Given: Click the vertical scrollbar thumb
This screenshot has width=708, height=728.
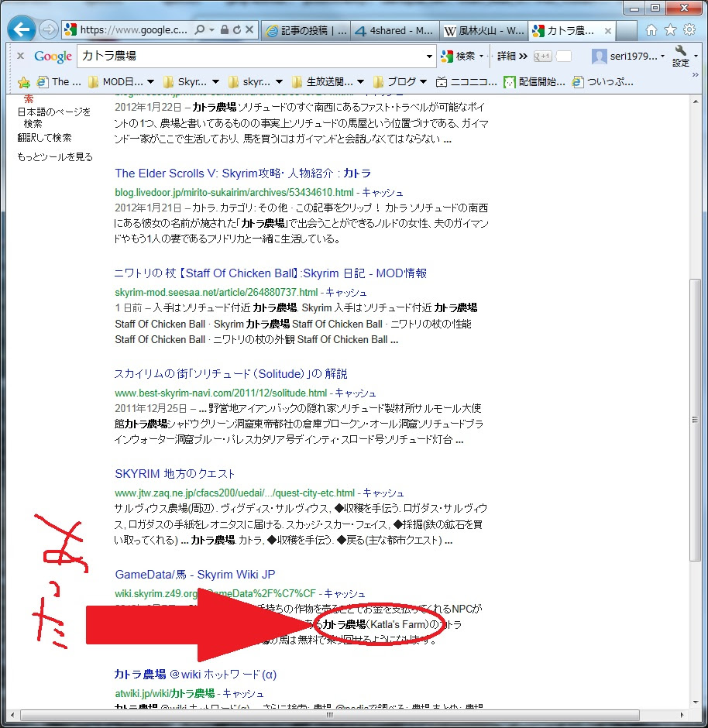Looking at the screenshot, I should (695, 421).
